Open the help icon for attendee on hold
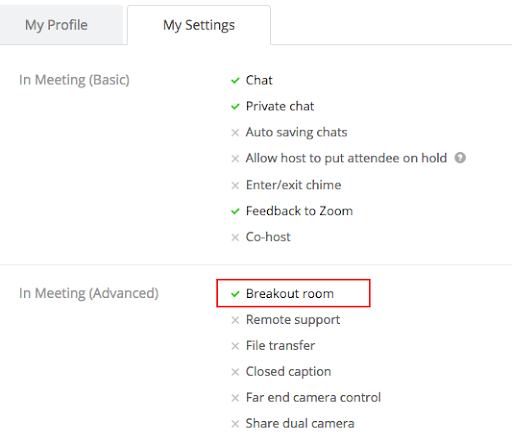Image resolution: width=512 pixels, height=446 pixels. coord(460,158)
